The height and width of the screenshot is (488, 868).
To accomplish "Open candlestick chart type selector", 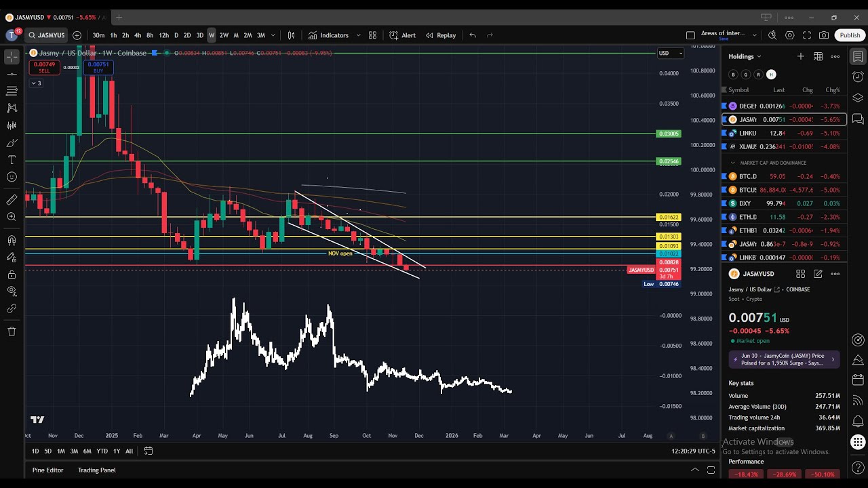I will point(291,35).
